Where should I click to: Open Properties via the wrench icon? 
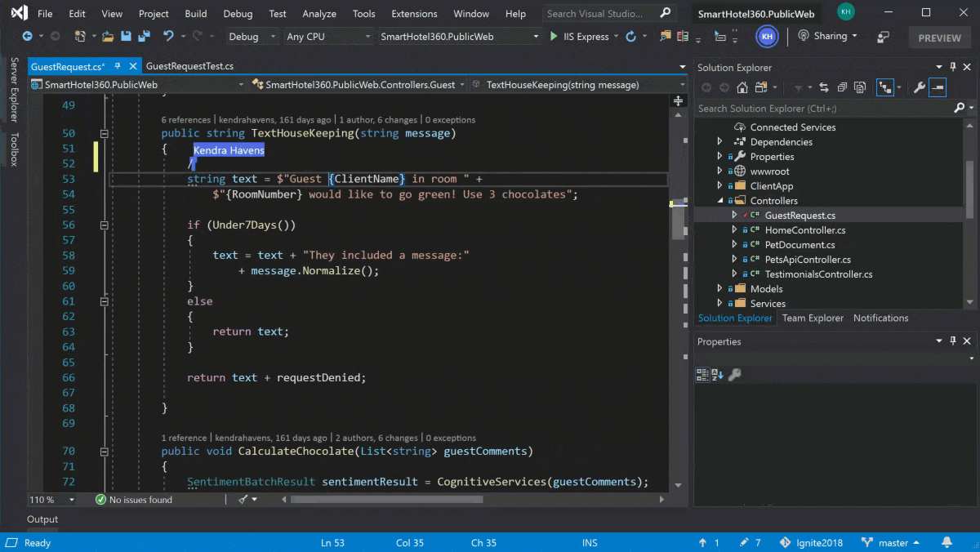coord(919,87)
